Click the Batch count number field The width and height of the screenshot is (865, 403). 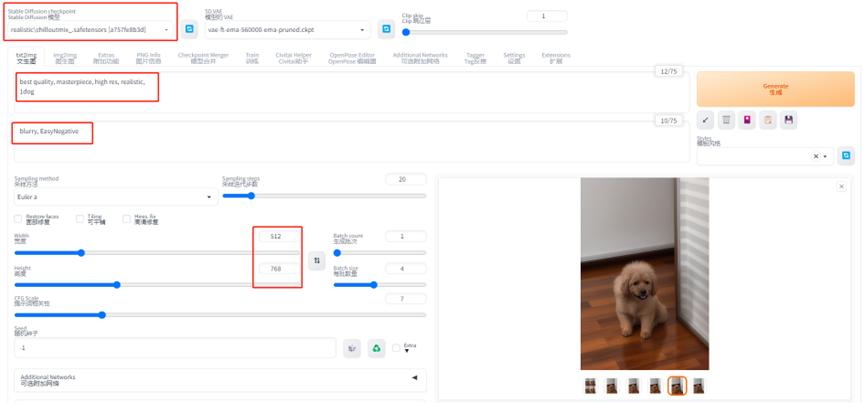(406, 237)
